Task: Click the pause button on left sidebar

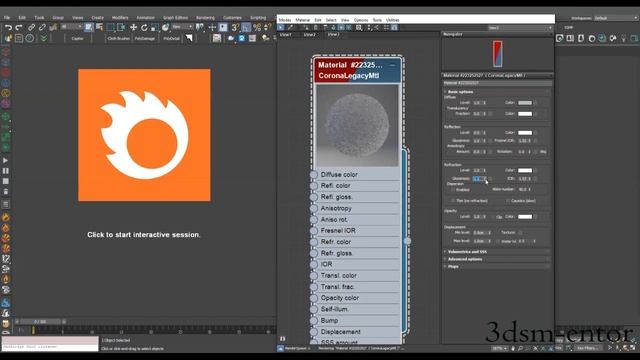Action: tap(5, 171)
